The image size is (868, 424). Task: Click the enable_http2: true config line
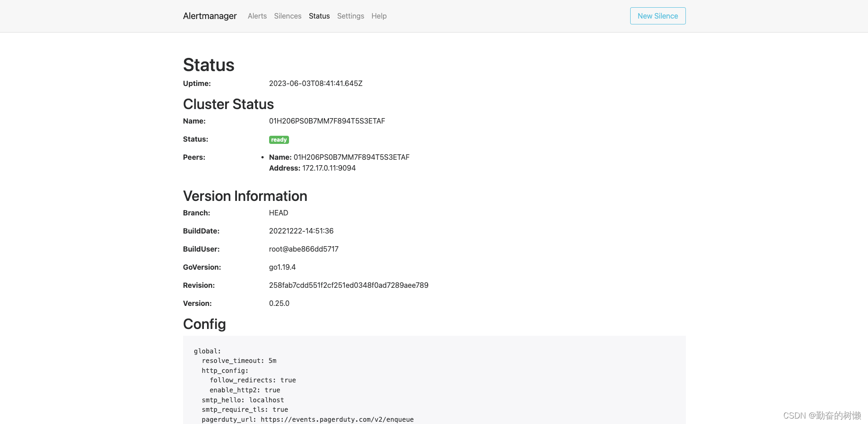click(245, 390)
